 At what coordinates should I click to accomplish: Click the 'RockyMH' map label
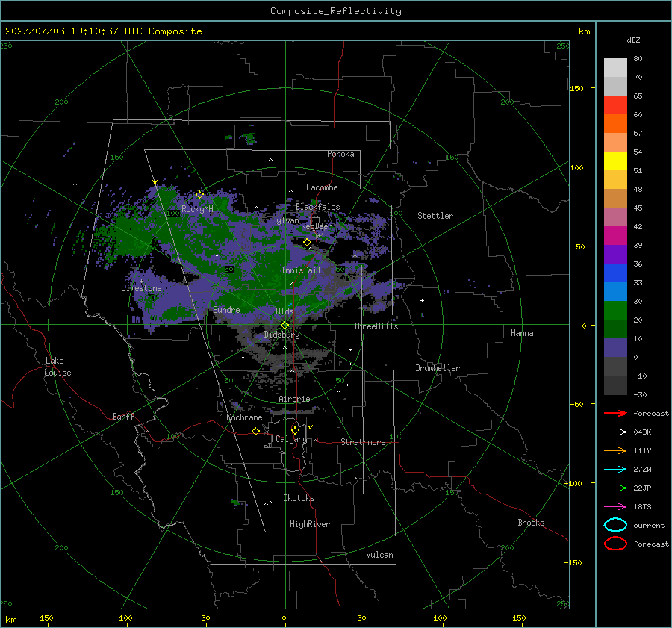click(197, 209)
